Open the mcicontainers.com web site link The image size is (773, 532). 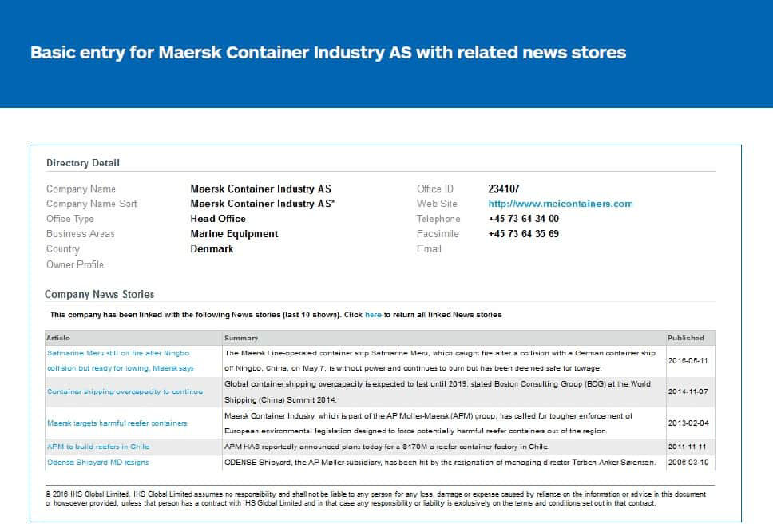(560, 204)
